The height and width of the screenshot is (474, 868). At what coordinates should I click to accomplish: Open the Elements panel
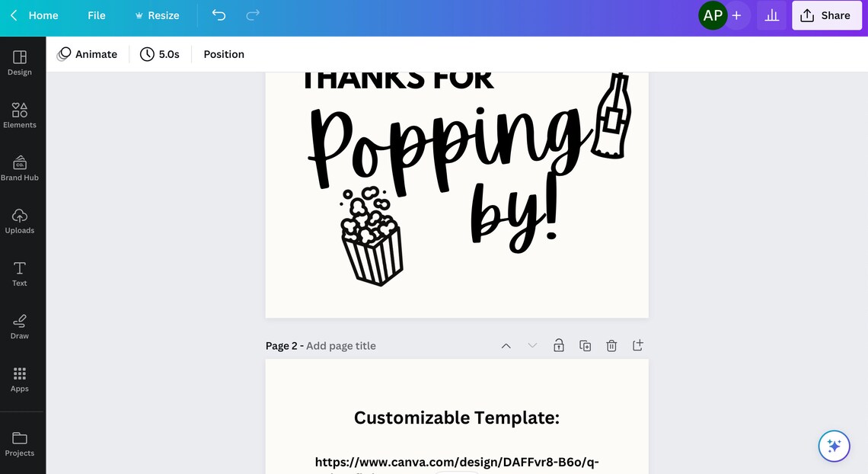click(x=19, y=114)
